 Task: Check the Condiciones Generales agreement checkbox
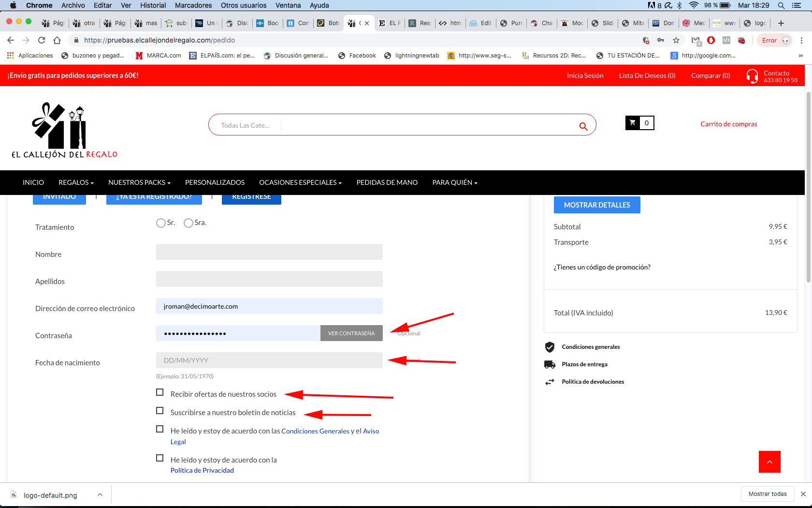pyautogui.click(x=160, y=429)
